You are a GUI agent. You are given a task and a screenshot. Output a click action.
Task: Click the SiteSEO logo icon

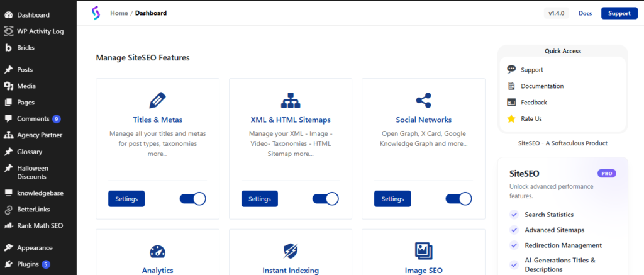pyautogui.click(x=96, y=13)
